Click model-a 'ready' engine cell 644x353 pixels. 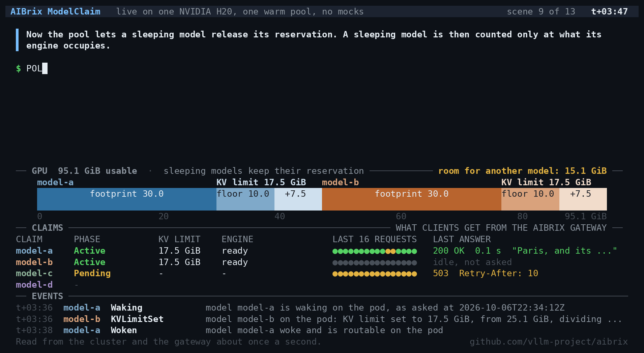pyautogui.click(x=235, y=251)
